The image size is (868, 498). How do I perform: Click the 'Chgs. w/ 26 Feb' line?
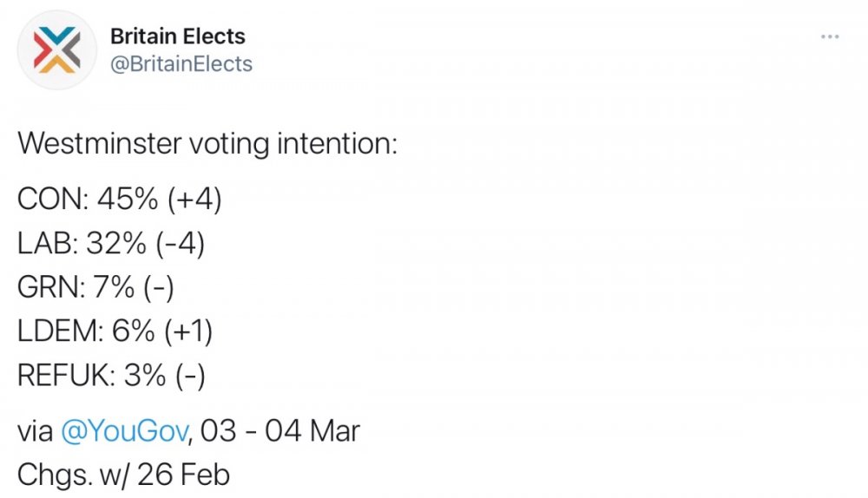(123, 475)
